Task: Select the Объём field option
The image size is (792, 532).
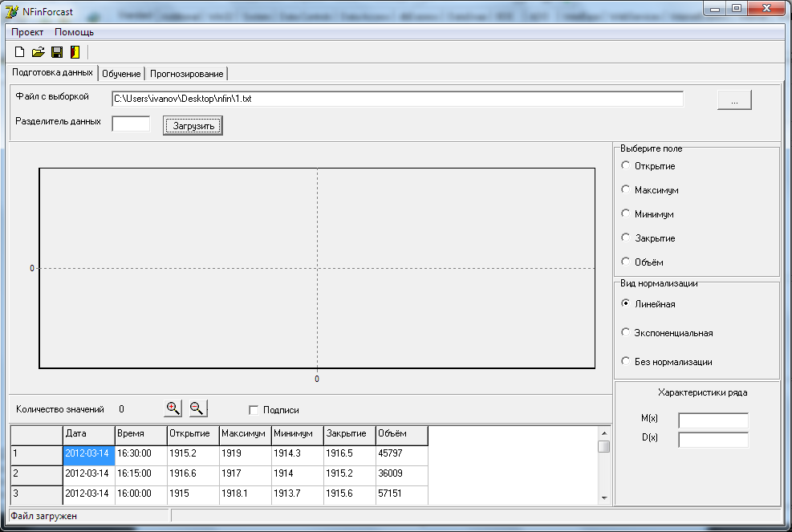Action: pos(625,262)
